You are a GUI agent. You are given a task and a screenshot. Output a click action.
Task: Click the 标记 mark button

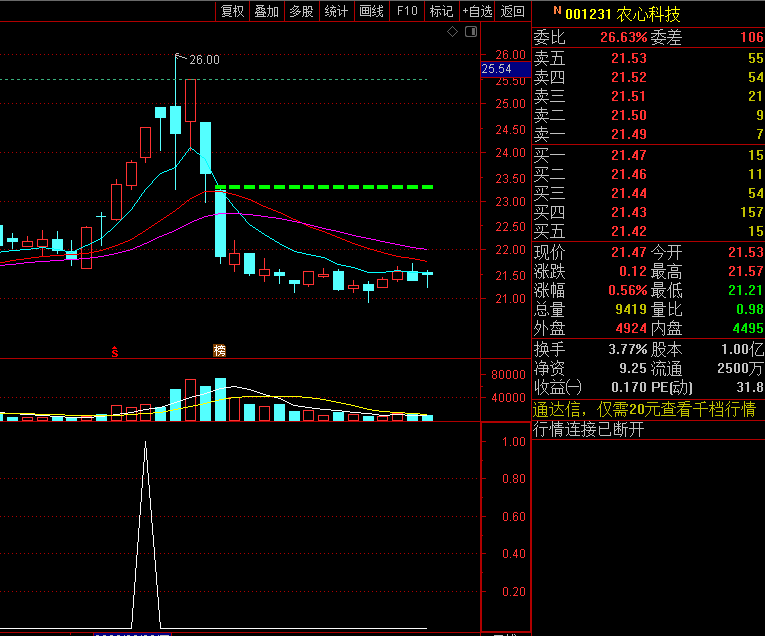pos(442,11)
